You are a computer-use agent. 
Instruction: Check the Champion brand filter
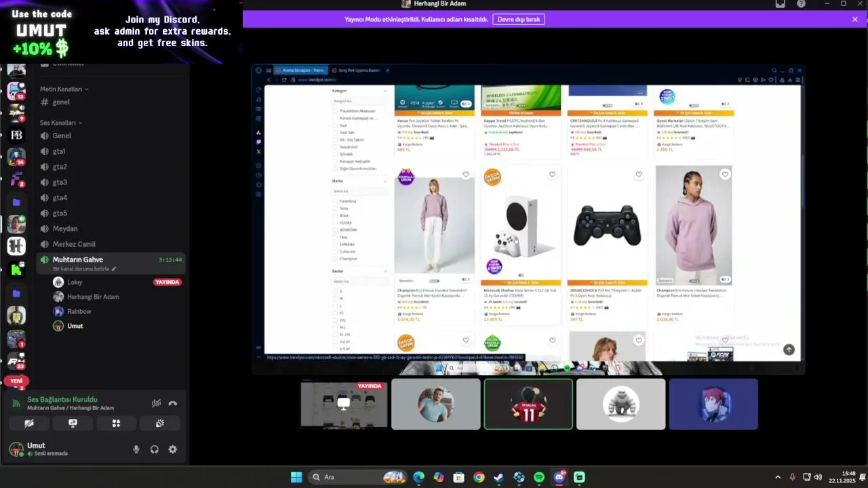[336, 258]
